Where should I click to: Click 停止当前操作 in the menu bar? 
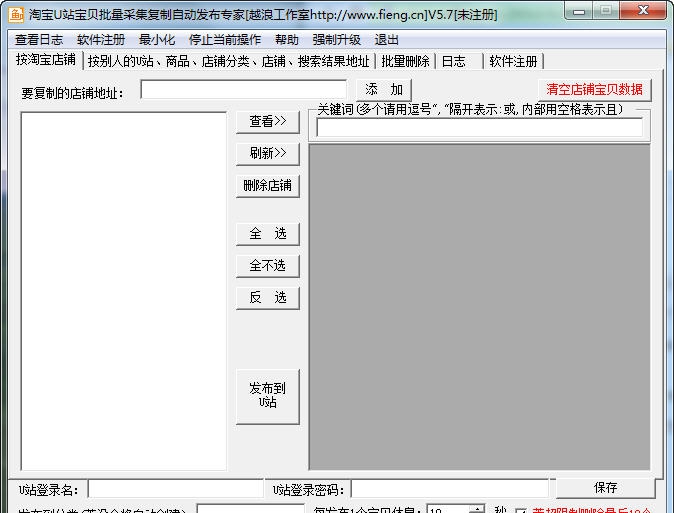coord(225,40)
